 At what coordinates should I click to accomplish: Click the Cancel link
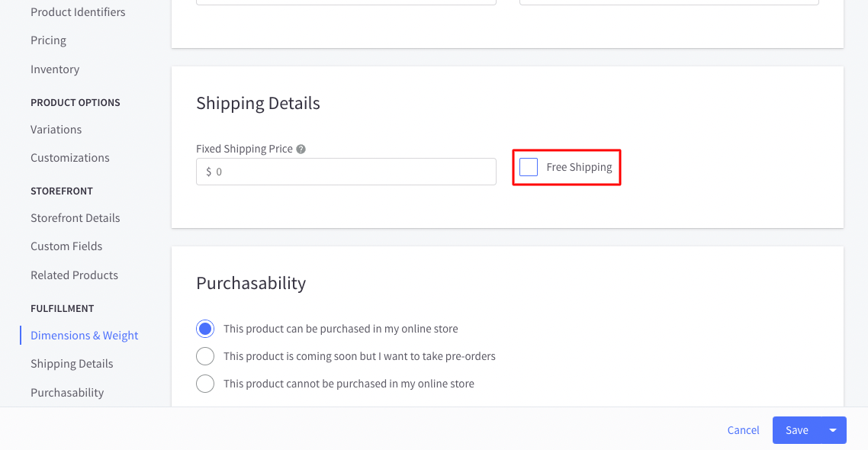point(743,430)
